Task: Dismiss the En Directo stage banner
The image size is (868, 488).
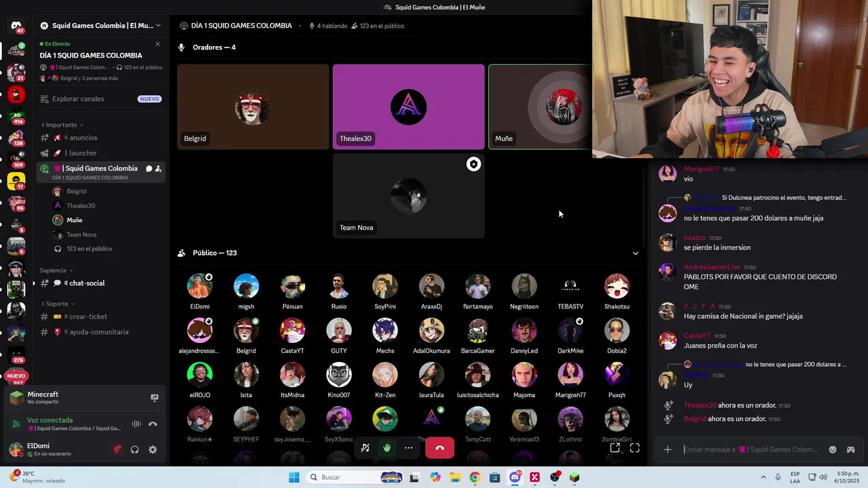Action: (157, 43)
